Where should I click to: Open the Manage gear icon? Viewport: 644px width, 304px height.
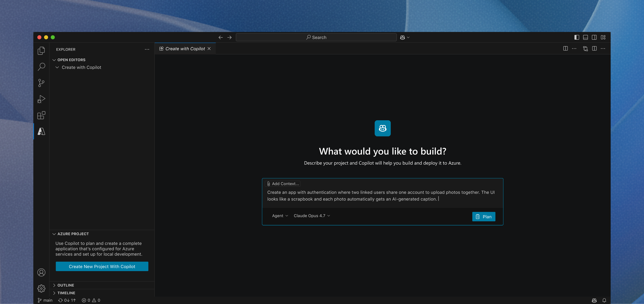coord(41,288)
